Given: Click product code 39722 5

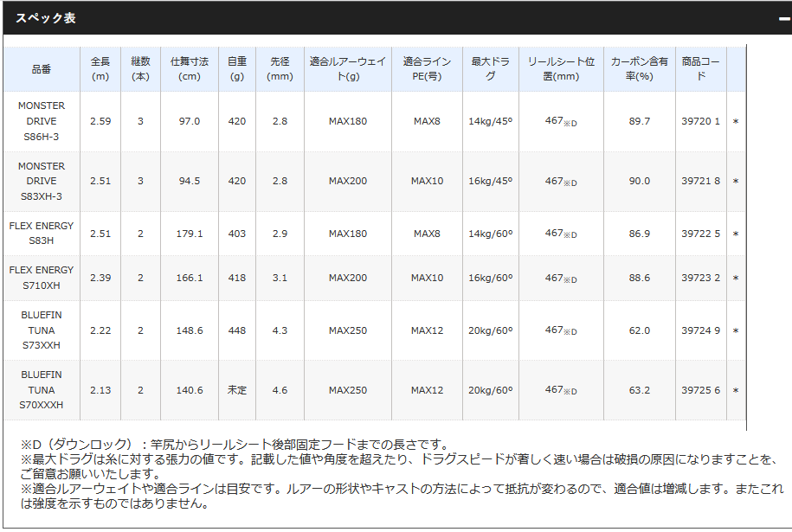Looking at the screenshot, I should click(700, 234).
